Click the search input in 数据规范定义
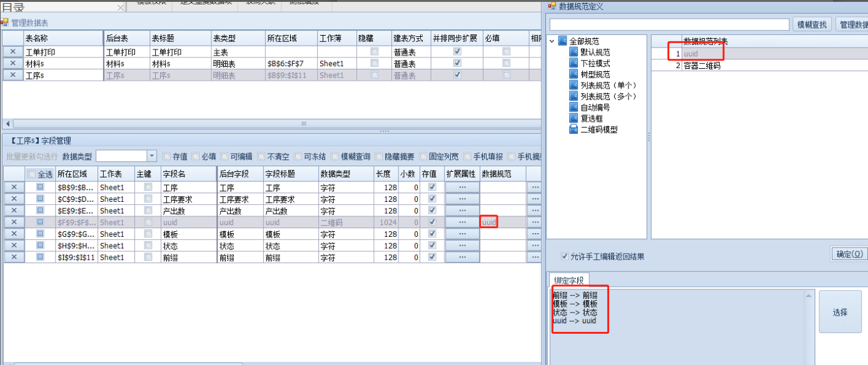 click(x=669, y=24)
